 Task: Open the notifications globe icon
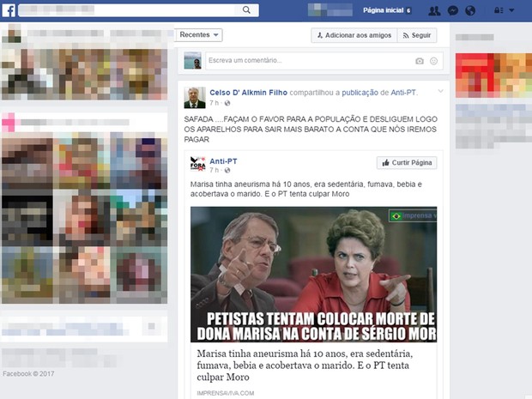469,10
